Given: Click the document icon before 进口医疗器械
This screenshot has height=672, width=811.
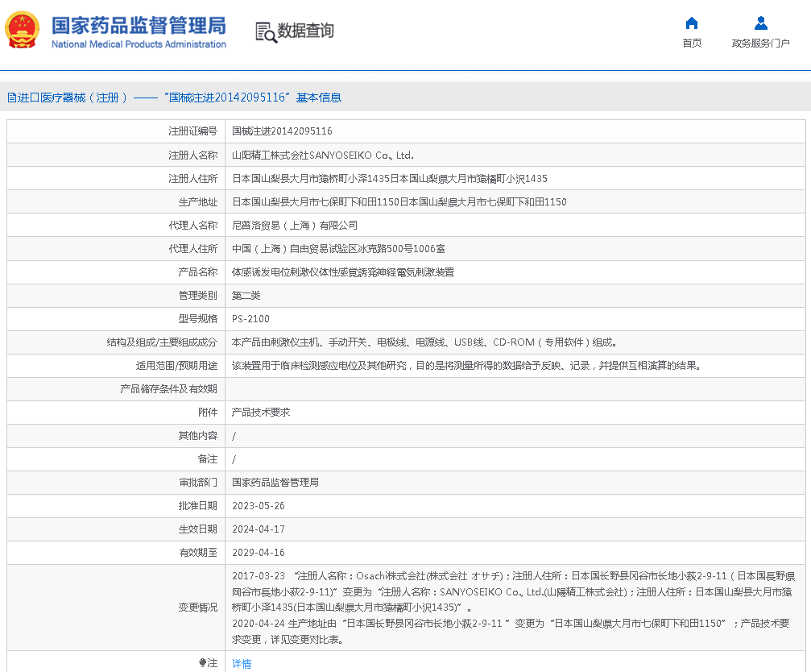Looking at the screenshot, I should [x=11, y=97].
